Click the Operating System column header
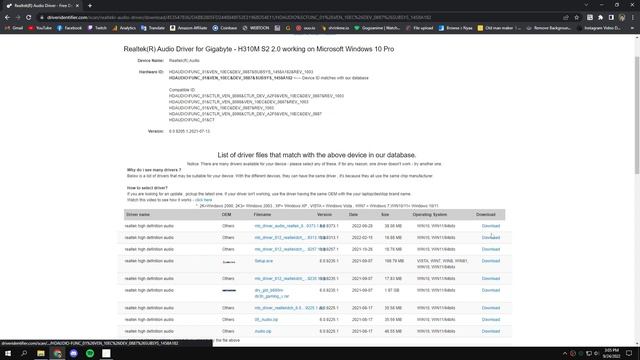Screen dimensions: 640x360 [x=429, y=214]
